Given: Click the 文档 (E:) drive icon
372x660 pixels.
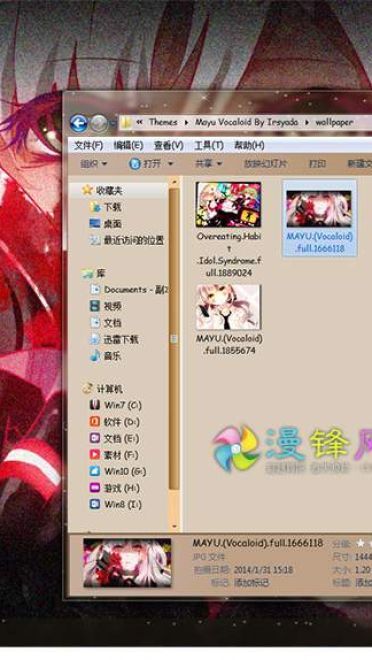Looking at the screenshot, I should pos(95,438).
